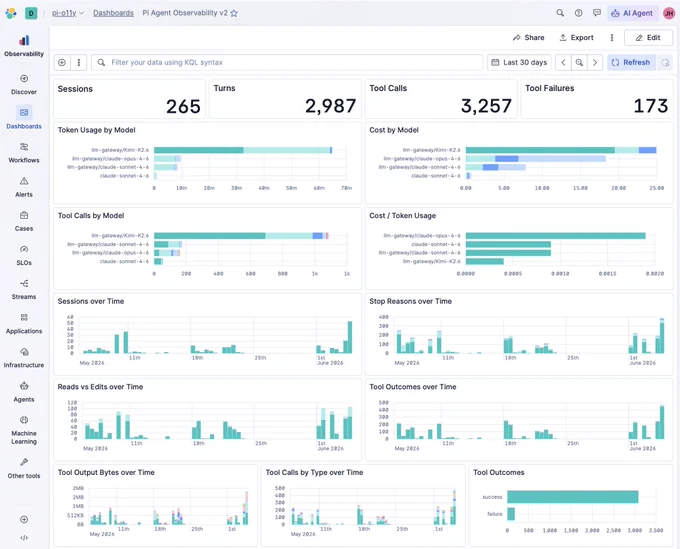680x549 pixels.
Task: Zoom out the time range
Action: coord(579,62)
